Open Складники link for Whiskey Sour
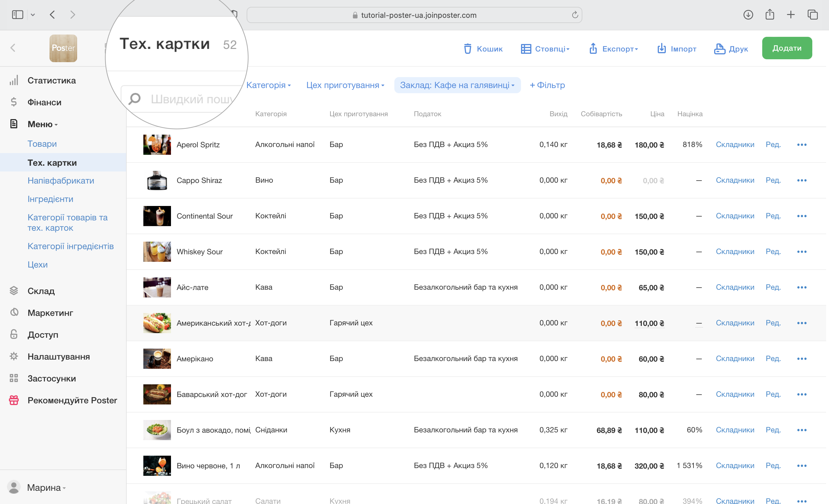The width and height of the screenshot is (829, 504). 735,251
